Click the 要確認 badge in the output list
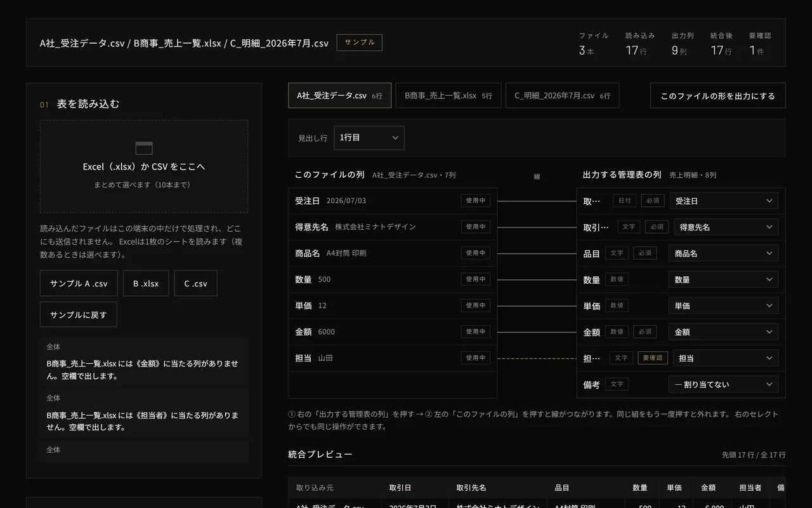The height and width of the screenshot is (508, 812). tap(653, 358)
